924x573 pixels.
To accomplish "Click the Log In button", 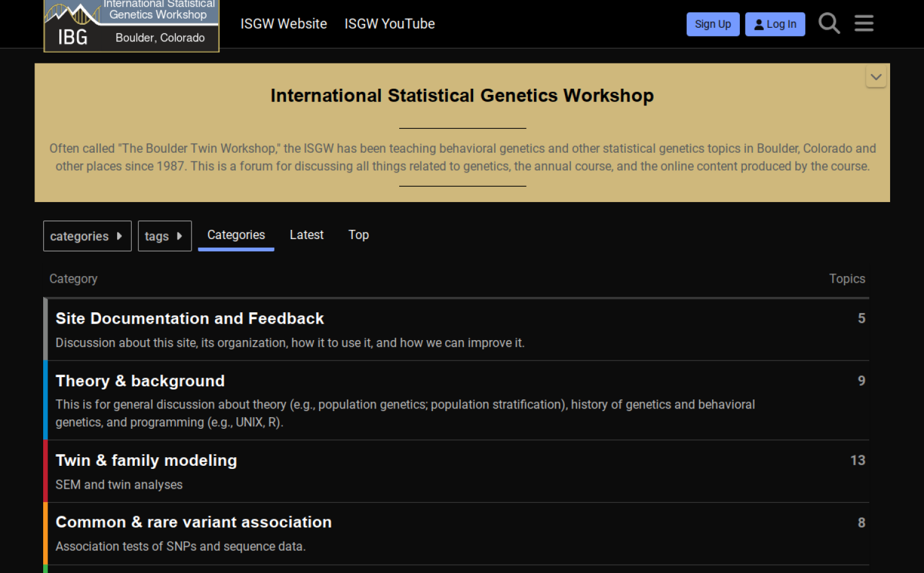I will (774, 24).
